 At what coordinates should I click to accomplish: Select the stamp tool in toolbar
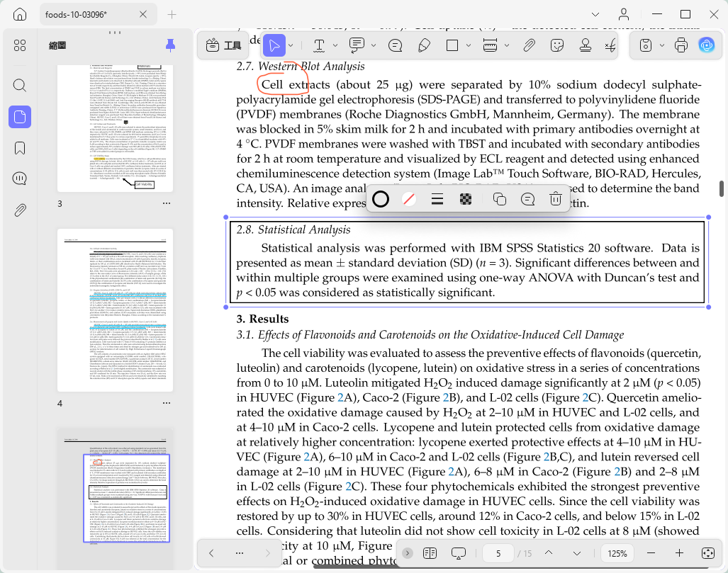pos(585,45)
